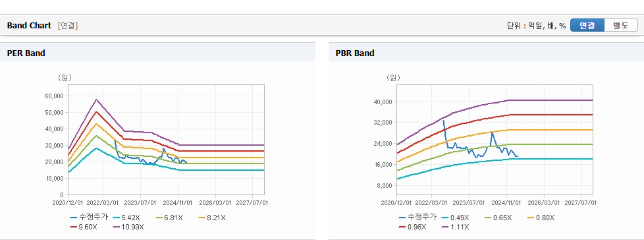
Task: Click 2022/03/01 date under PER chart
Action: [x=103, y=203]
